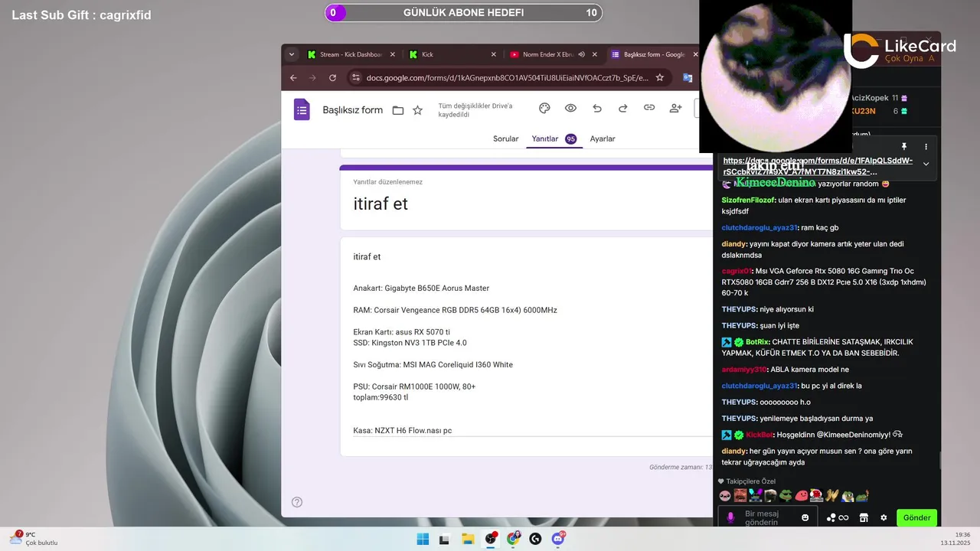The image size is (980, 551).
Task: Open File Explorer from taskbar
Action: click(x=468, y=539)
